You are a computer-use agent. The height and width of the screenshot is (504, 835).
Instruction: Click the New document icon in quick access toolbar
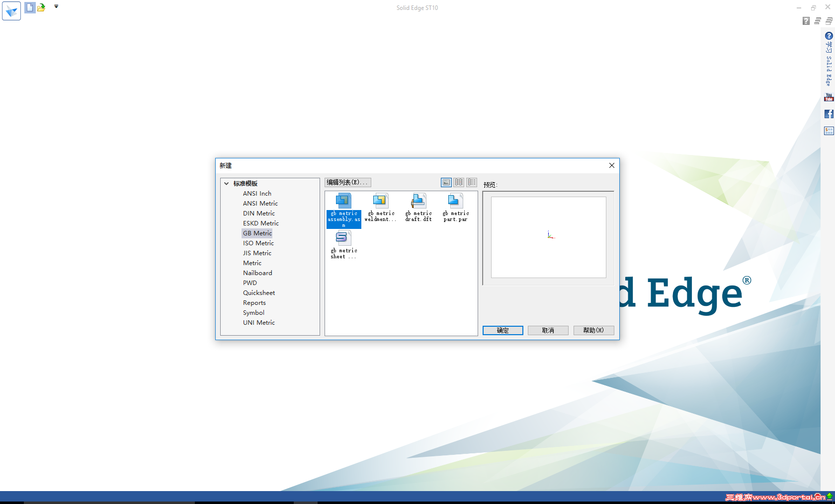tap(30, 7)
